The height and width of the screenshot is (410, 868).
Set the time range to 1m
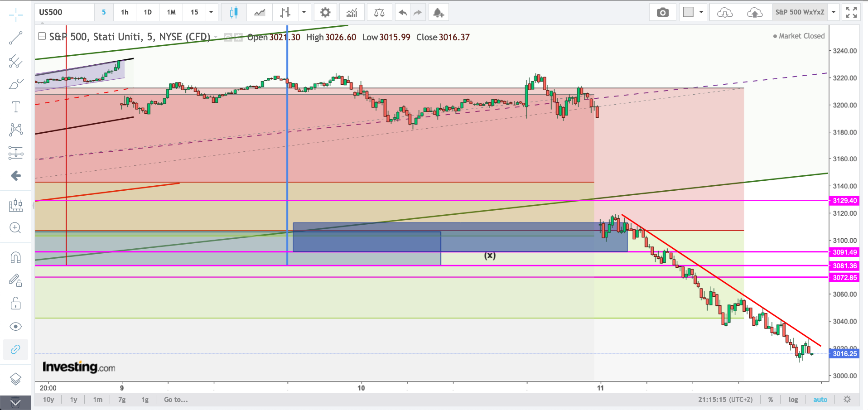pyautogui.click(x=98, y=400)
